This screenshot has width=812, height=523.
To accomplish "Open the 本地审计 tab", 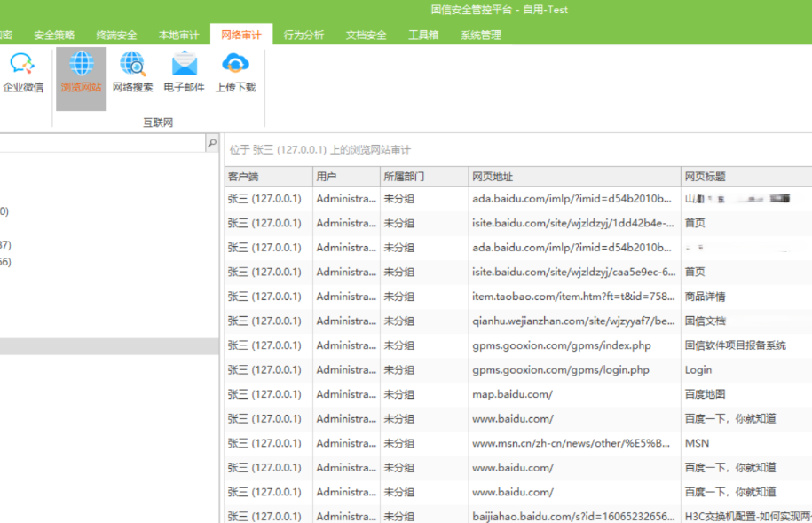I will coord(178,36).
